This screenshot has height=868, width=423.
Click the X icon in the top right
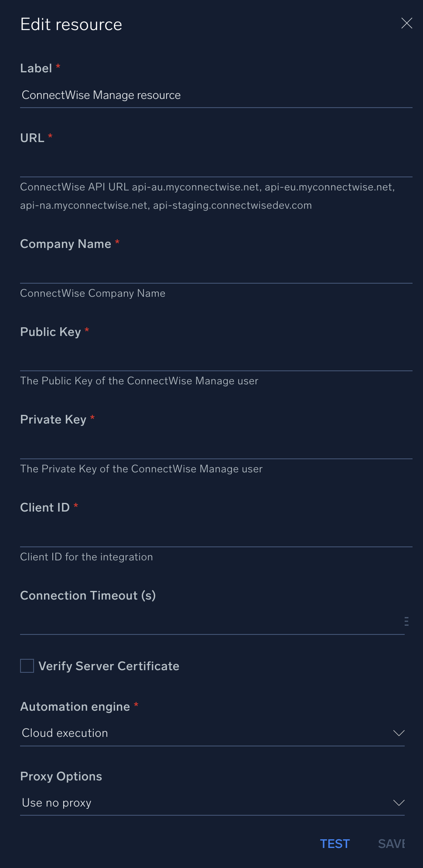tap(406, 24)
